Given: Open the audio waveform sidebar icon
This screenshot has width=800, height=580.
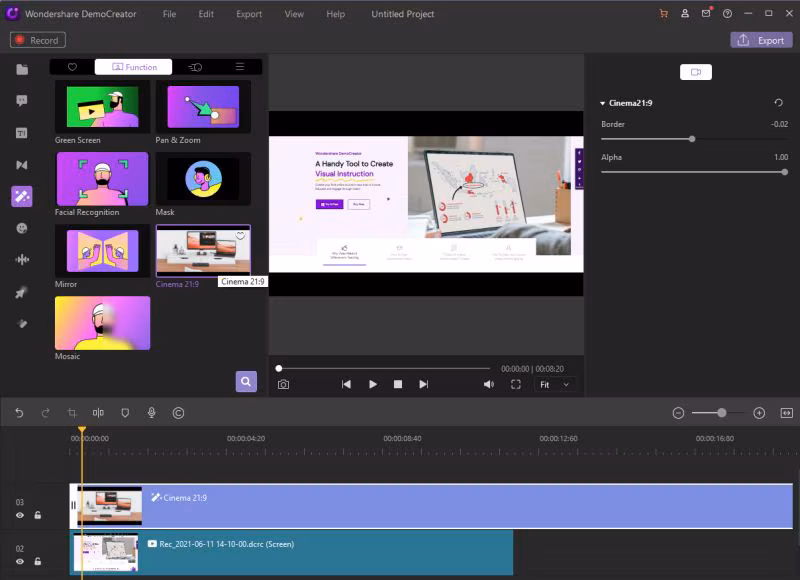Looking at the screenshot, I should click(21, 260).
